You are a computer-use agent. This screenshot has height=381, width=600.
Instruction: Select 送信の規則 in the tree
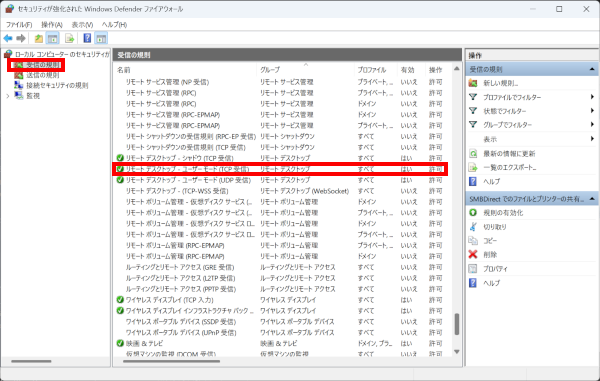click(x=43, y=75)
